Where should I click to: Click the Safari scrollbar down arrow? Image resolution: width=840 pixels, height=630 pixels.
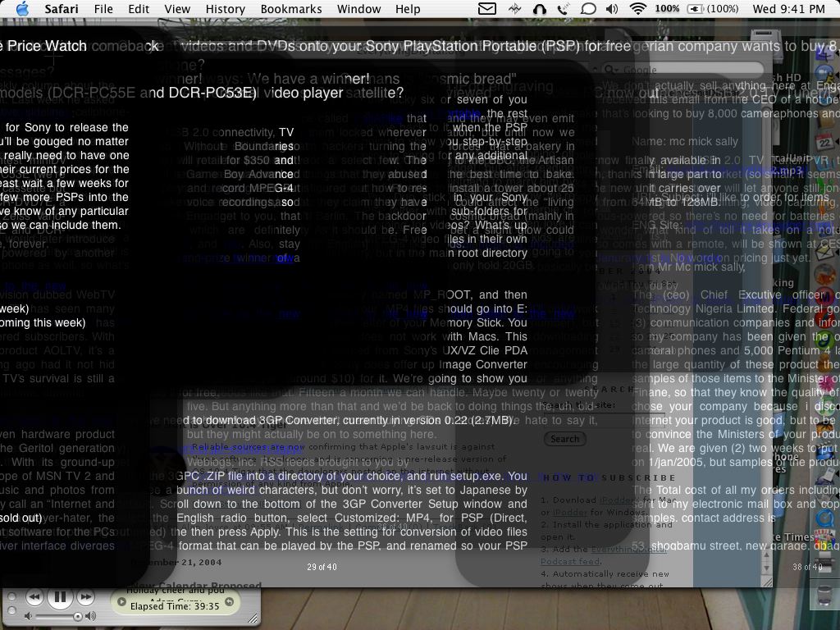[x=767, y=568]
